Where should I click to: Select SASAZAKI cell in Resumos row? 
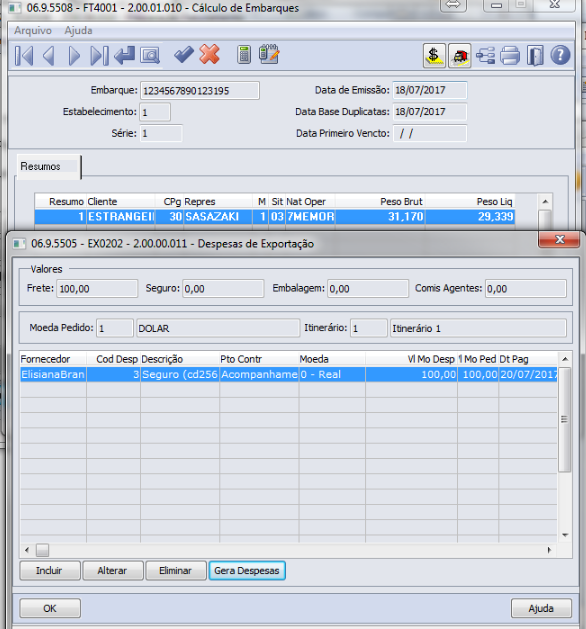(x=218, y=217)
